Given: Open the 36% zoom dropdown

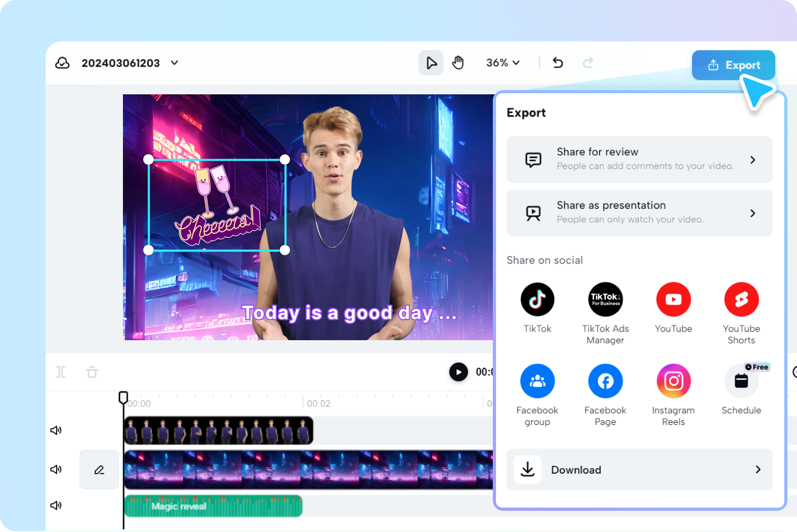Looking at the screenshot, I should [502, 63].
